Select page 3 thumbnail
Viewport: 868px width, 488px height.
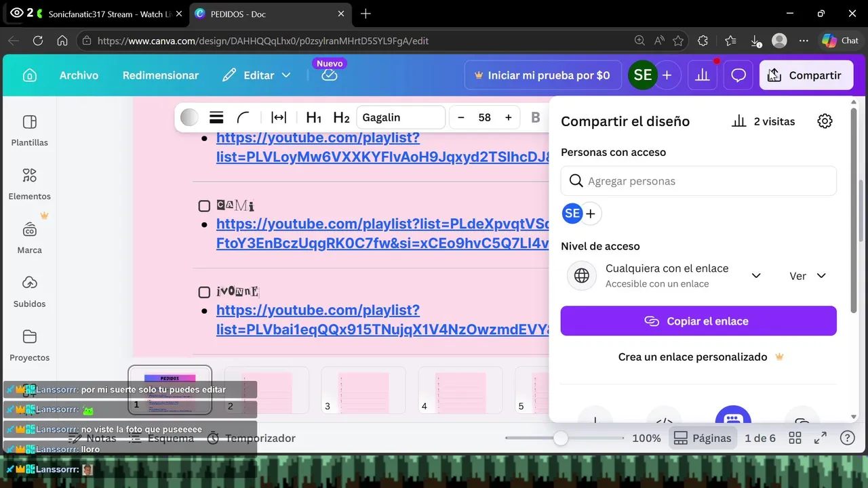click(363, 390)
